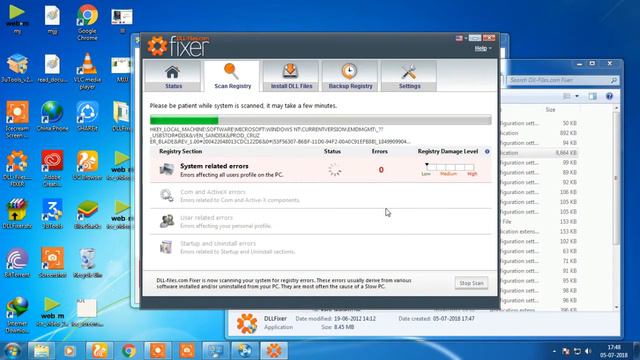This screenshot has height=360, width=640.
Task: Select Startup and Uninstall errors row
Action: [320, 247]
